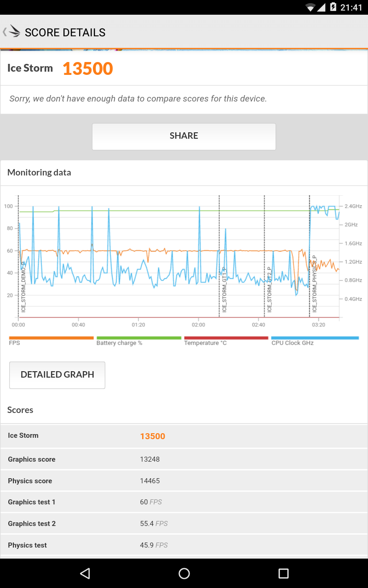Select the FPS orange legend bar
368x588 pixels.
[52, 338]
